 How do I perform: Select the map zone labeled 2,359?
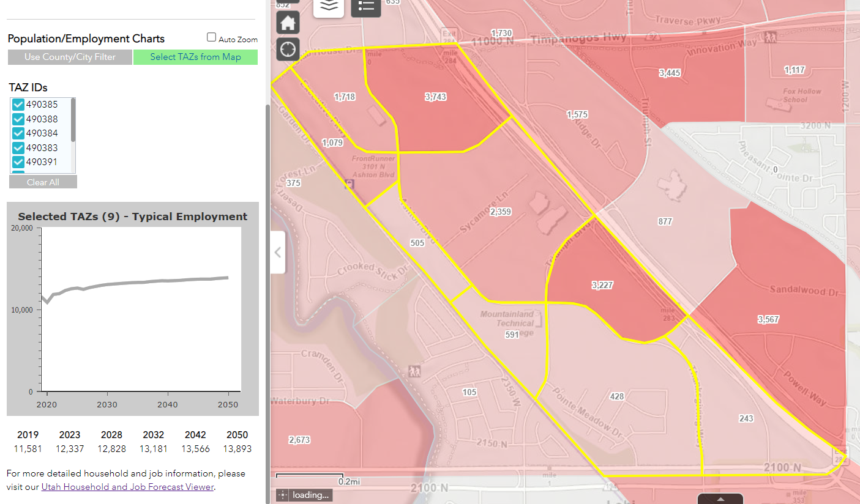click(500, 212)
